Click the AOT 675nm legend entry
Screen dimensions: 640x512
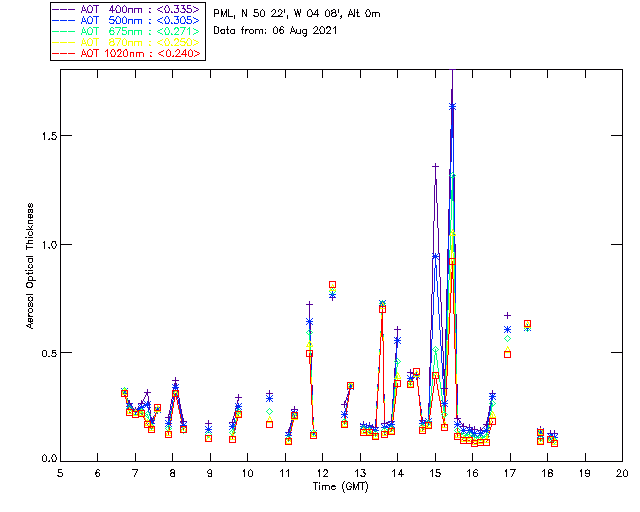pyautogui.click(x=127, y=31)
